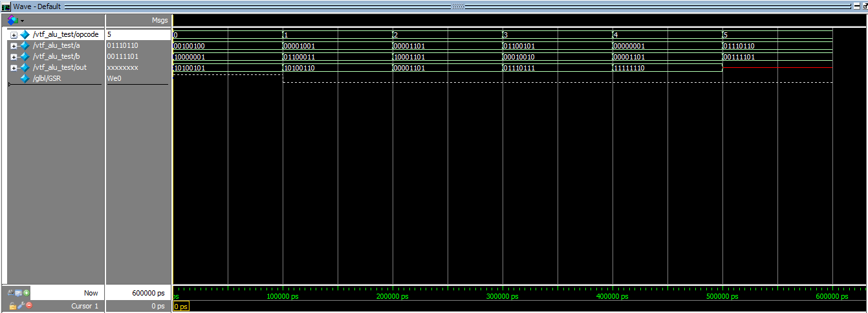The height and width of the screenshot is (313, 868).
Task: Click the Msgs column header
Action: click(x=160, y=20)
